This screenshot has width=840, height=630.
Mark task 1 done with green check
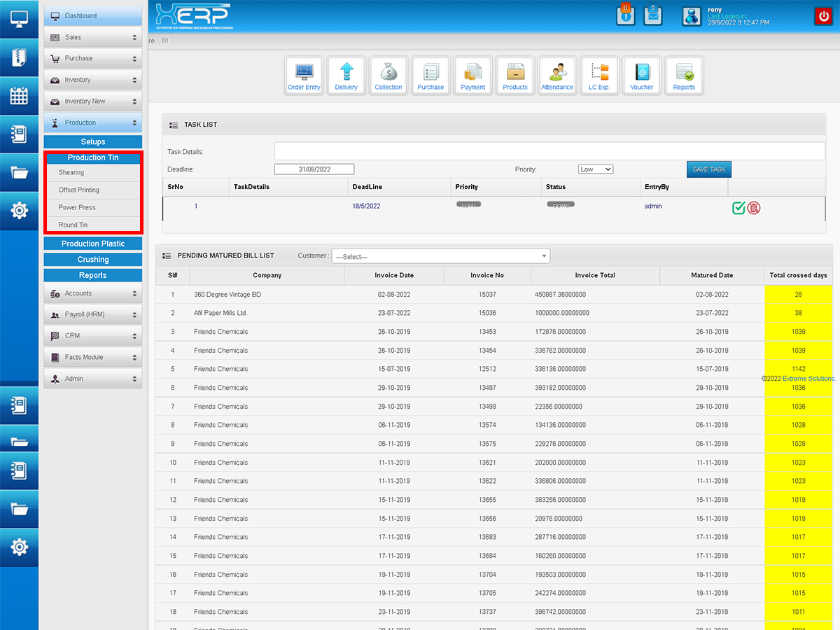tap(738, 208)
